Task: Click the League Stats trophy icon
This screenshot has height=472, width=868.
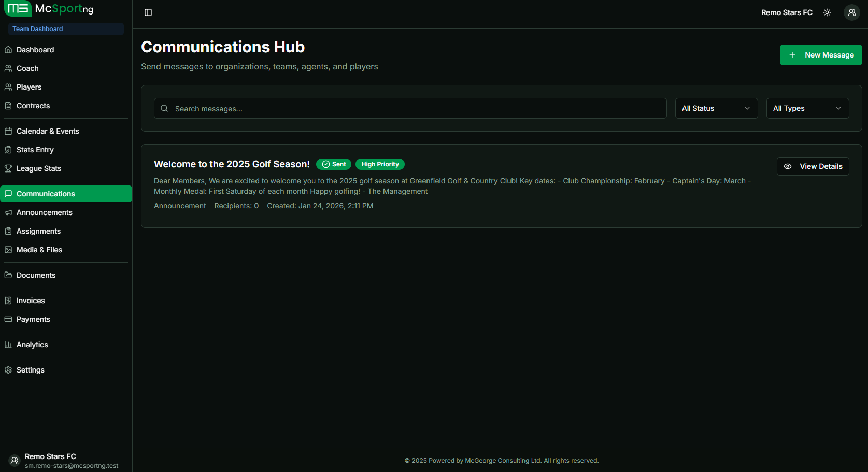Action: [x=8, y=168]
